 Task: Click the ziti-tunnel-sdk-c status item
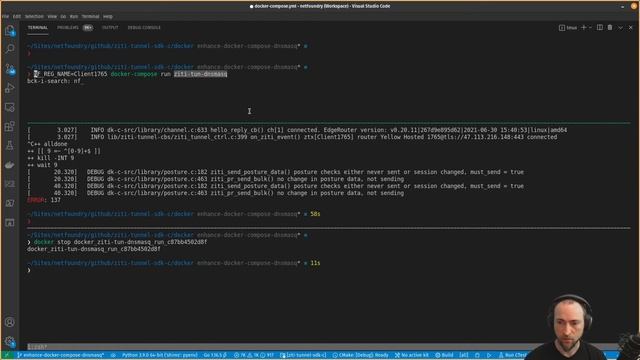click(303, 355)
